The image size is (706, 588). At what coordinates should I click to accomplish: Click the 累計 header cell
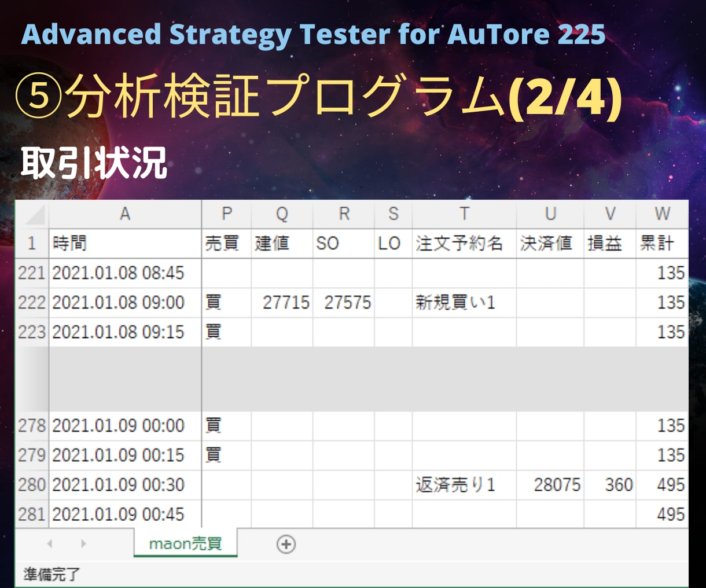(x=662, y=243)
